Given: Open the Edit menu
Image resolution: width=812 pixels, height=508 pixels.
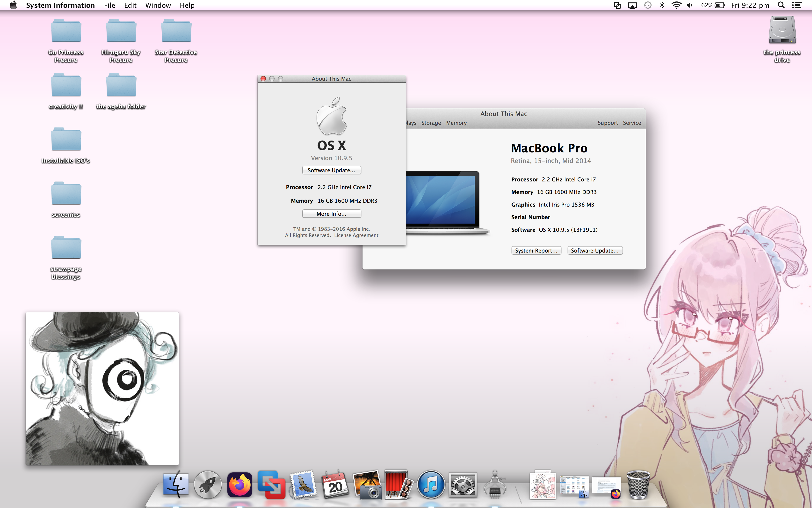Looking at the screenshot, I should (130, 5).
